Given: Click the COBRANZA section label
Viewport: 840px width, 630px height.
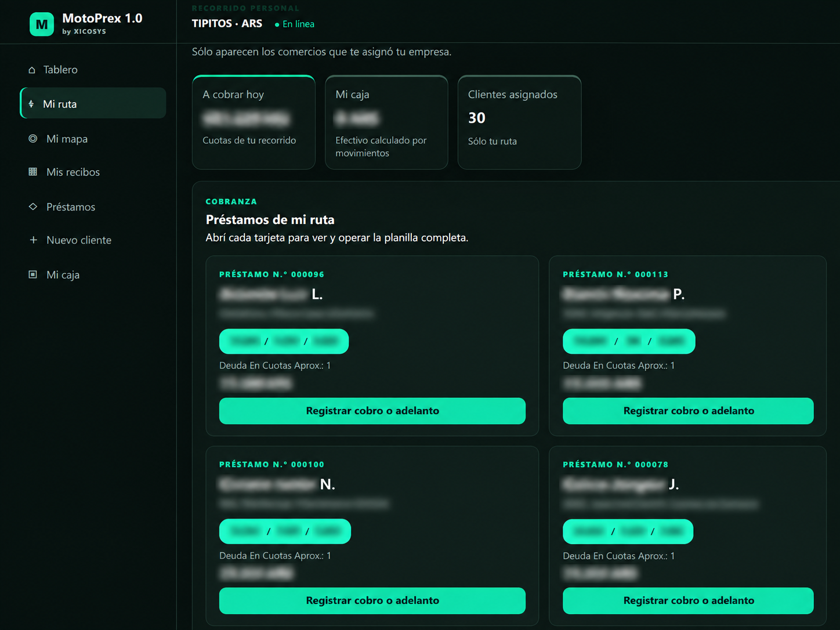Looking at the screenshot, I should tap(231, 201).
